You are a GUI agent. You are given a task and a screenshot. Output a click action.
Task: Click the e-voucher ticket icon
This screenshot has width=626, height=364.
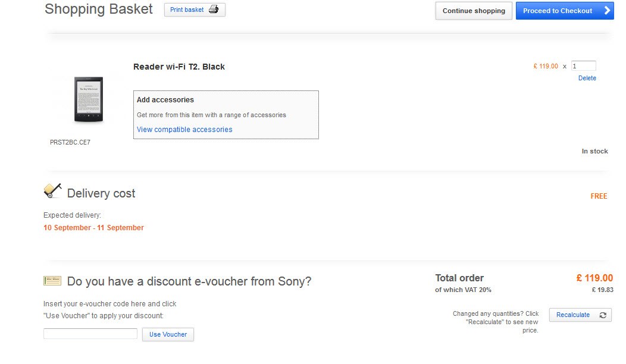pos(52,280)
